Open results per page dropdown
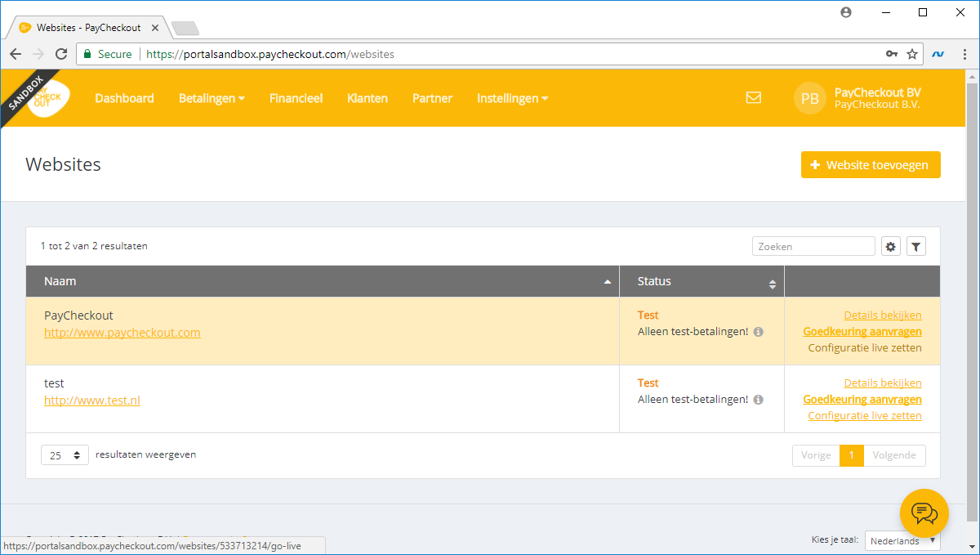The image size is (980, 555). (65, 455)
